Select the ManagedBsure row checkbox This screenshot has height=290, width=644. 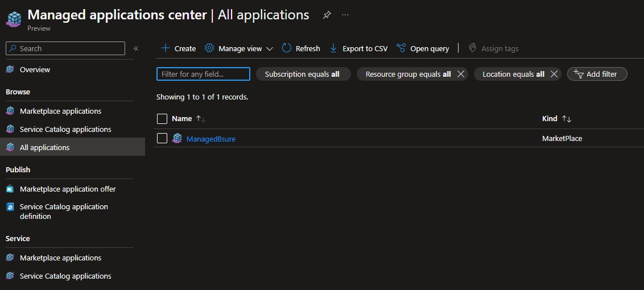[162, 138]
